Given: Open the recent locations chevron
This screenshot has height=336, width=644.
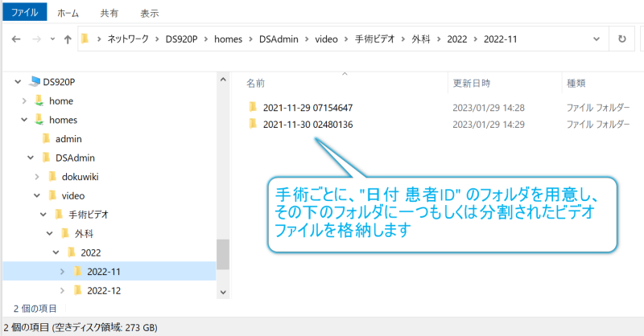Looking at the screenshot, I should (52, 39).
